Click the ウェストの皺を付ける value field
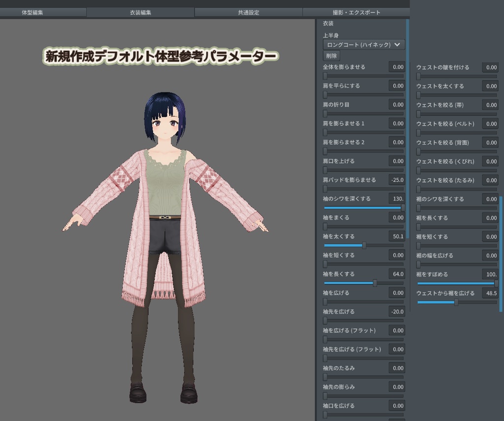Screen dimensions: 504x421 [490, 67]
